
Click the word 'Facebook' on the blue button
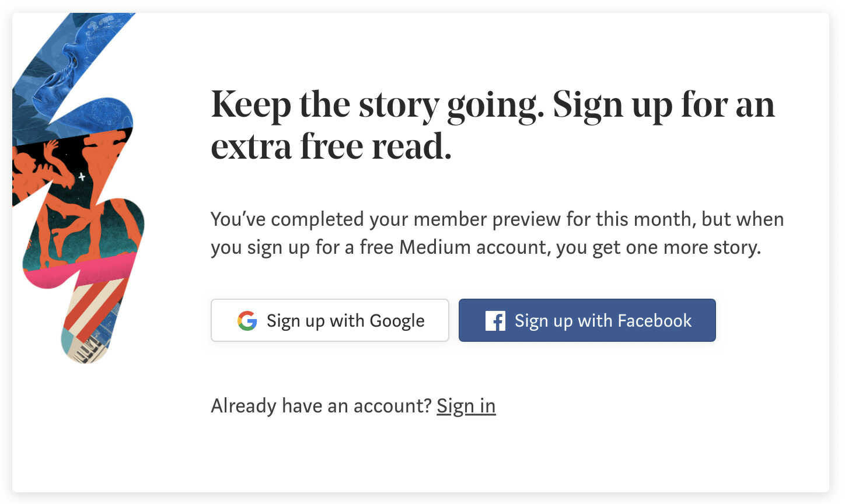[x=655, y=321]
